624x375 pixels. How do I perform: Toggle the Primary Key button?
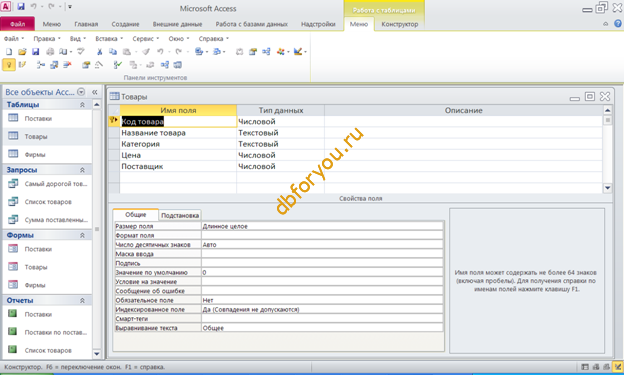pyautogui.click(x=9, y=65)
